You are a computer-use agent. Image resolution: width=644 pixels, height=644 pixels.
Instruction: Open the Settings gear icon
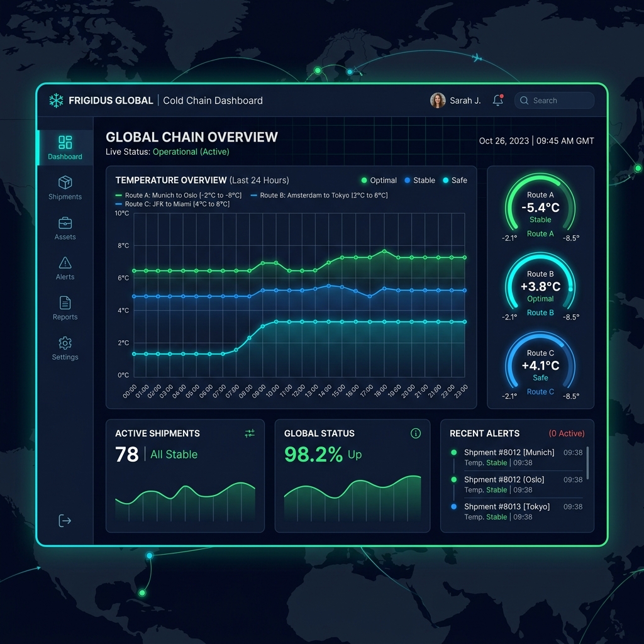pos(65,343)
